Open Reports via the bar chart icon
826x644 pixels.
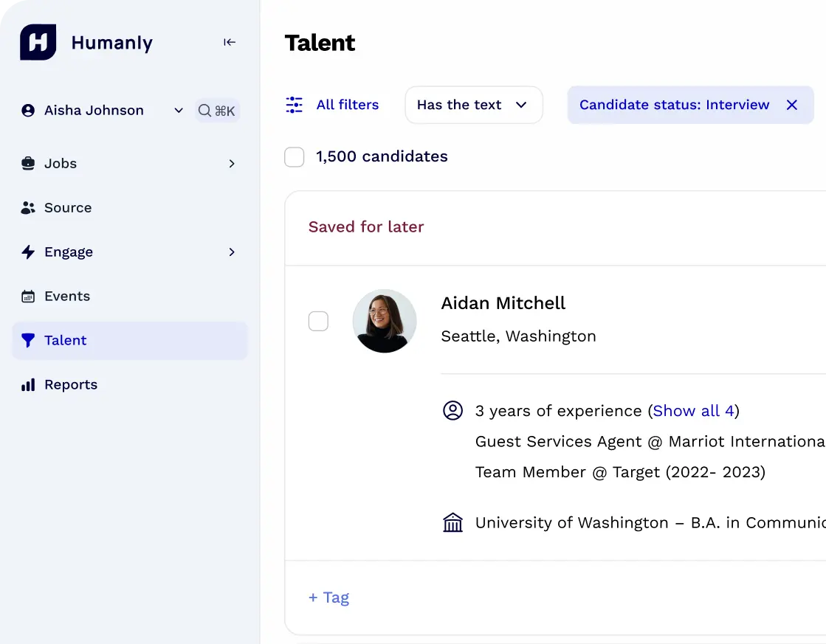coord(28,384)
